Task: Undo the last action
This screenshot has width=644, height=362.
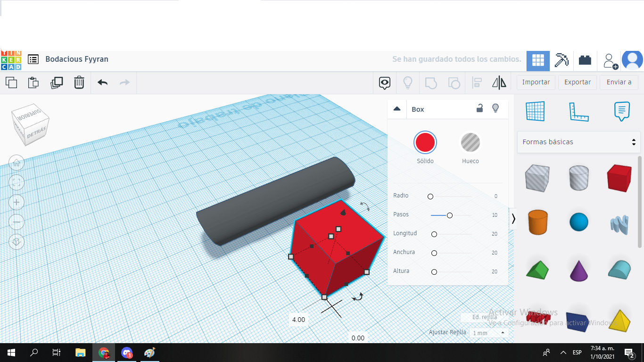Action: pos(103,82)
